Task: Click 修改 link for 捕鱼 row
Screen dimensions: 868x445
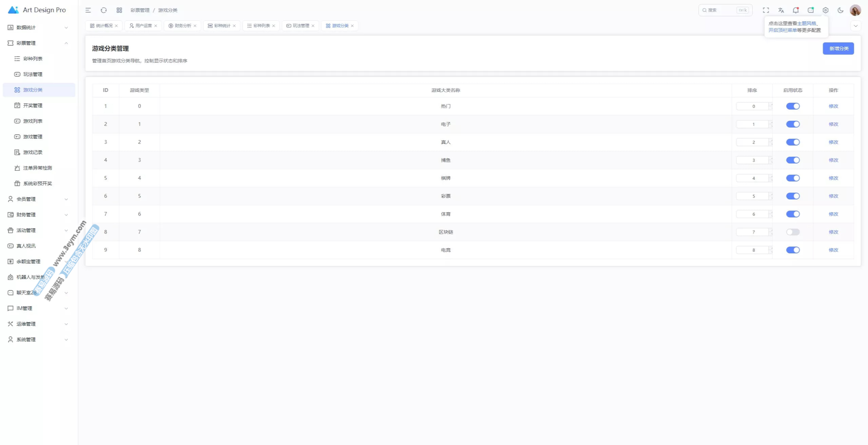Action: (833, 160)
